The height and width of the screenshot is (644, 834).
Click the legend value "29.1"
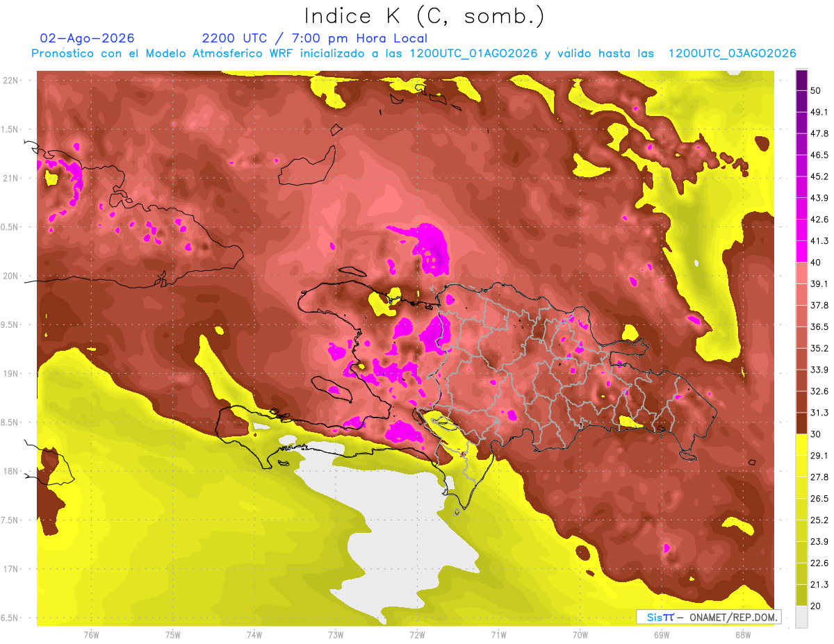click(819, 456)
